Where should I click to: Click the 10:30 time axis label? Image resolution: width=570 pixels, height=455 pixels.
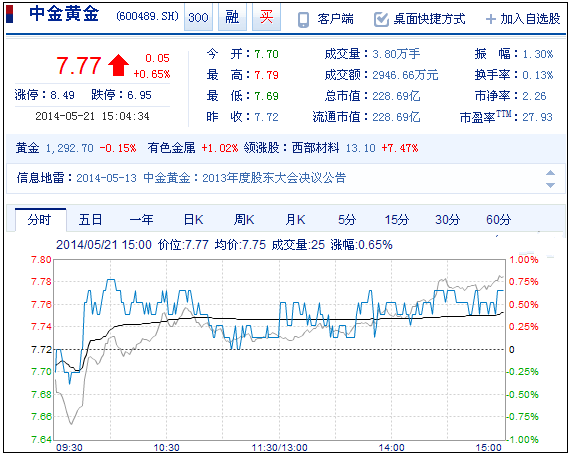pos(166,448)
